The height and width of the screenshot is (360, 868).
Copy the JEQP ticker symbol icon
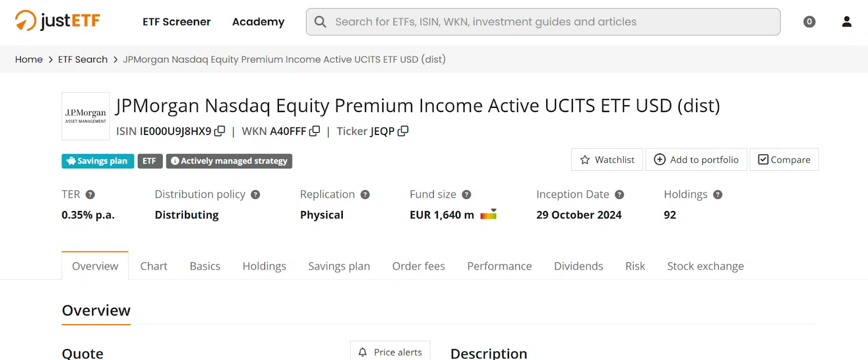pyautogui.click(x=403, y=131)
